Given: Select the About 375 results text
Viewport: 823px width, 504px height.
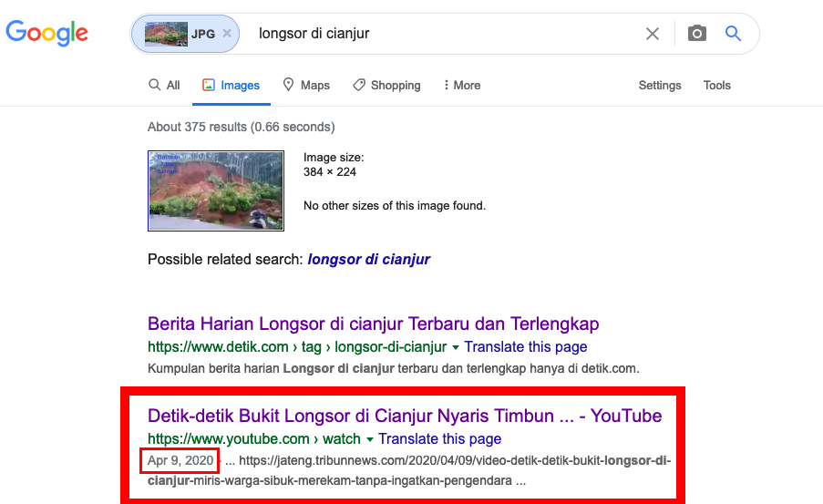Looking at the screenshot, I should click(241, 127).
